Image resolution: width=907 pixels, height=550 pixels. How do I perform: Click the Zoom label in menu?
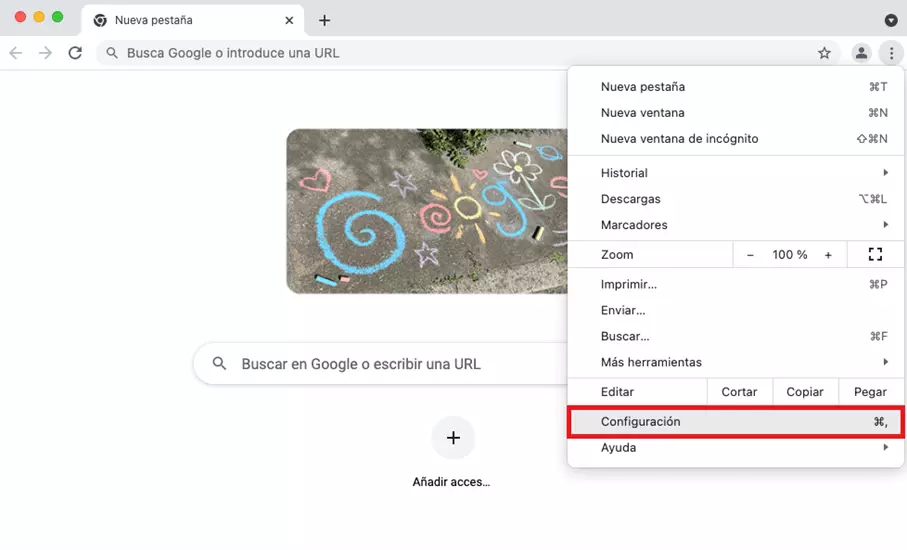617,254
